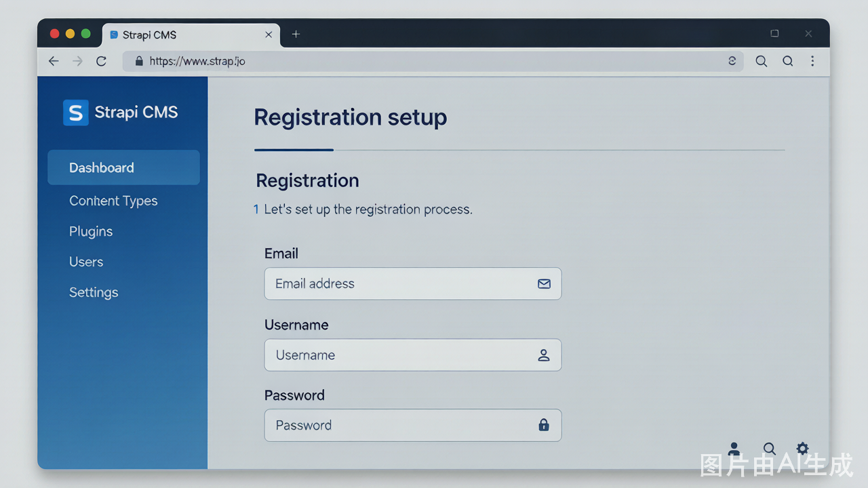The width and height of the screenshot is (868, 488).
Task: Open settings gear icon at bottom right
Action: click(x=802, y=448)
